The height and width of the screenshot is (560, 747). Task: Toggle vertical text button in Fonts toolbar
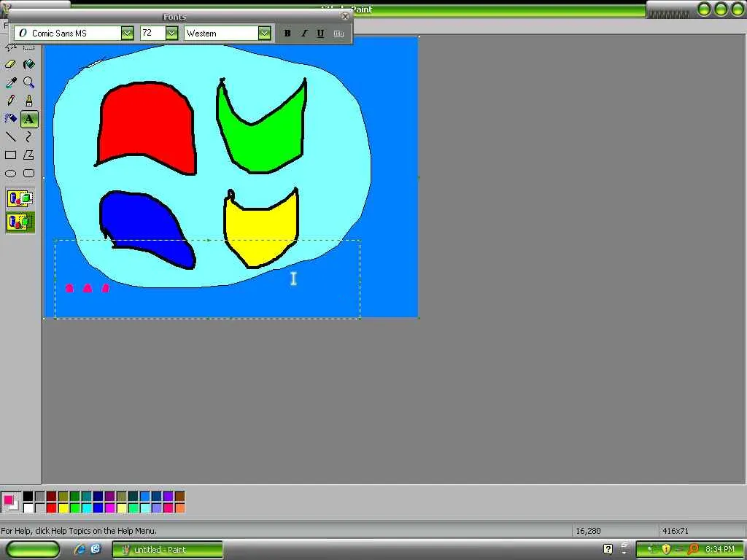(338, 34)
